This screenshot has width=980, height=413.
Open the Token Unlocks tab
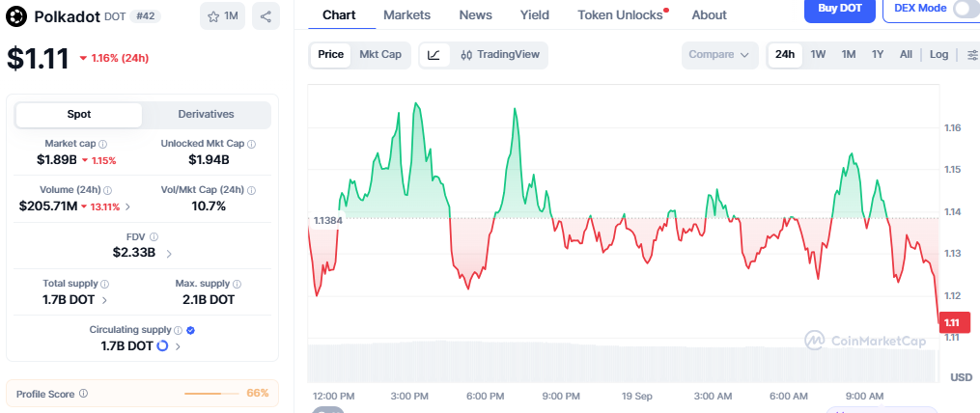pos(620,15)
